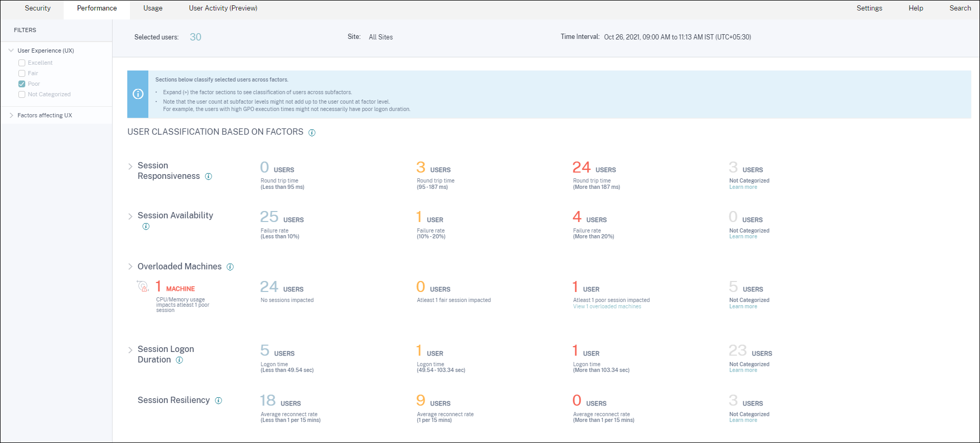
Task: Collapse the User Experience (UX) filter group
Action: (12, 51)
